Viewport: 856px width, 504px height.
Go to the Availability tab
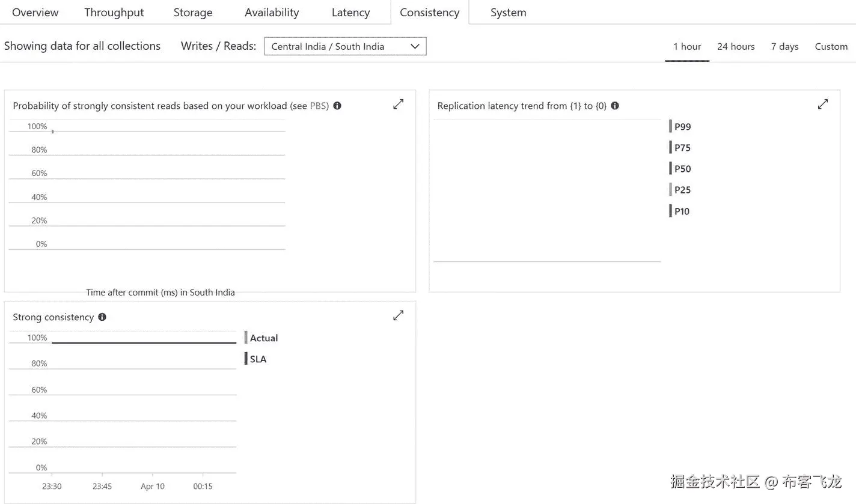click(x=272, y=13)
